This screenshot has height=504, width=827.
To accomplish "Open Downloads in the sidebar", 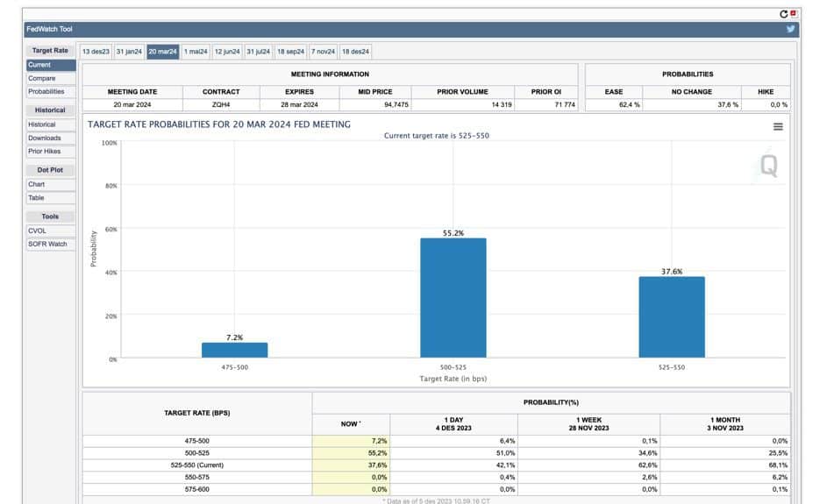I will (x=51, y=138).
